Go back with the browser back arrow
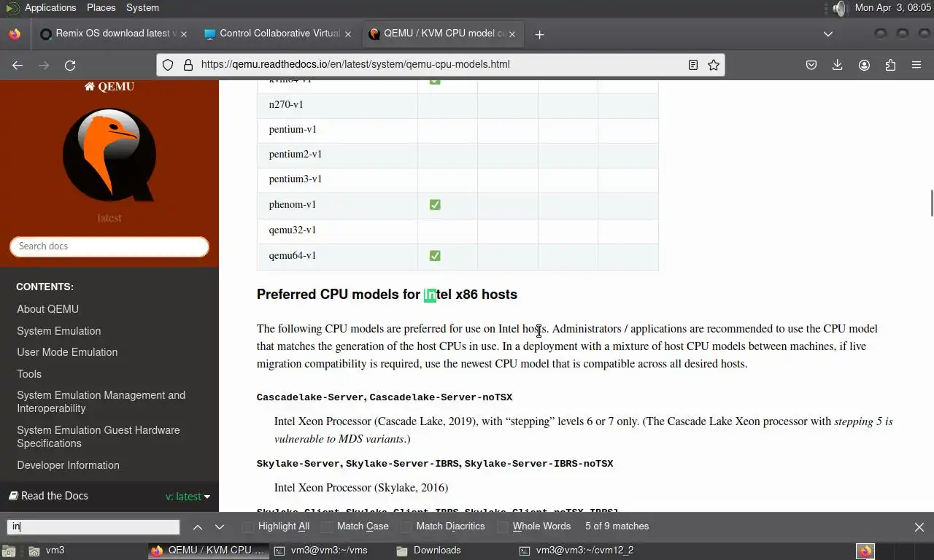Screen dimensions: 934x560 coord(18,65)
